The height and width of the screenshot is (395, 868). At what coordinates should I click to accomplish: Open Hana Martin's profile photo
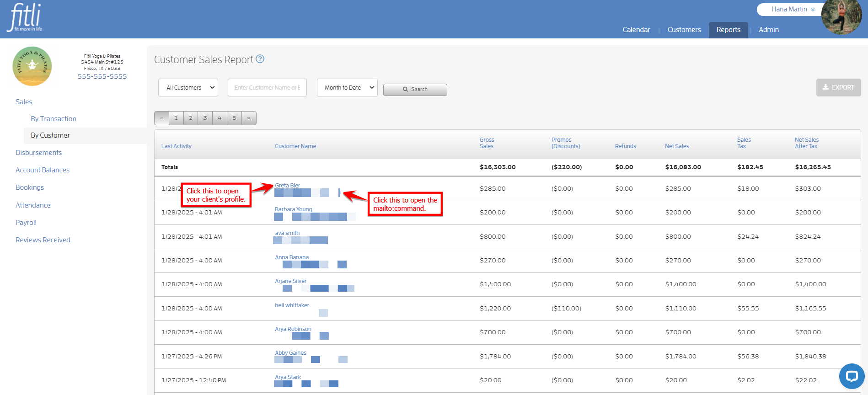pyautogui.click(x=841, y=16)
